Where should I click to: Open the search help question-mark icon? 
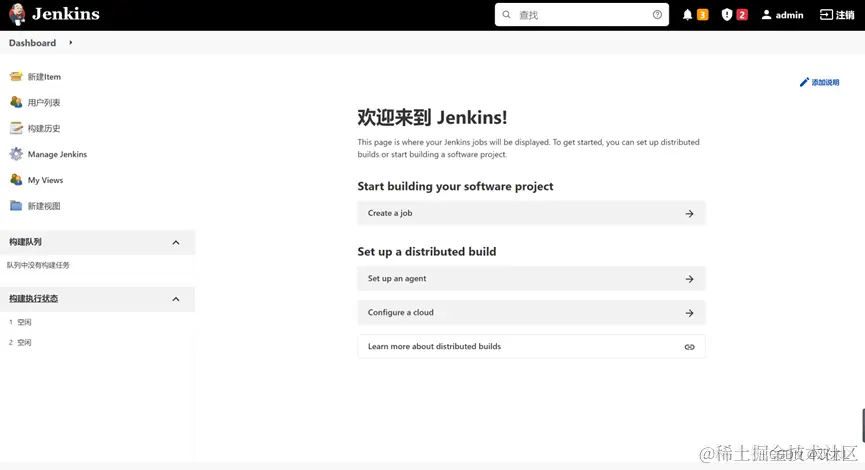(x=657, y=15)
